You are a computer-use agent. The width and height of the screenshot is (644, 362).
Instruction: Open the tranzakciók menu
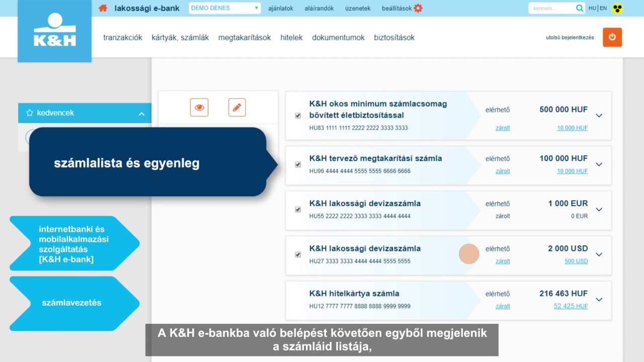point(123,38)
